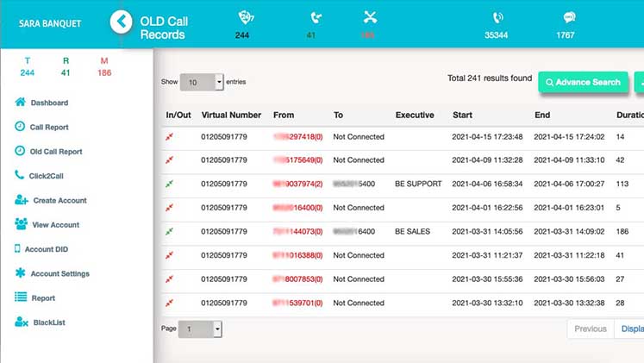Click the received calls icon showing 41
Image resolution: width=644 pixels, height=363 pixels.
[x=316, y=17]
